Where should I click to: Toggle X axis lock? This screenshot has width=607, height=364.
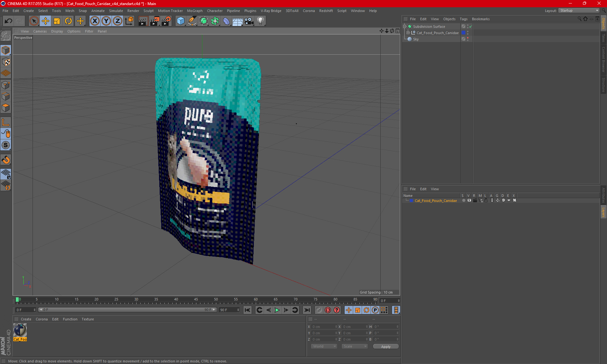point(95,21)
